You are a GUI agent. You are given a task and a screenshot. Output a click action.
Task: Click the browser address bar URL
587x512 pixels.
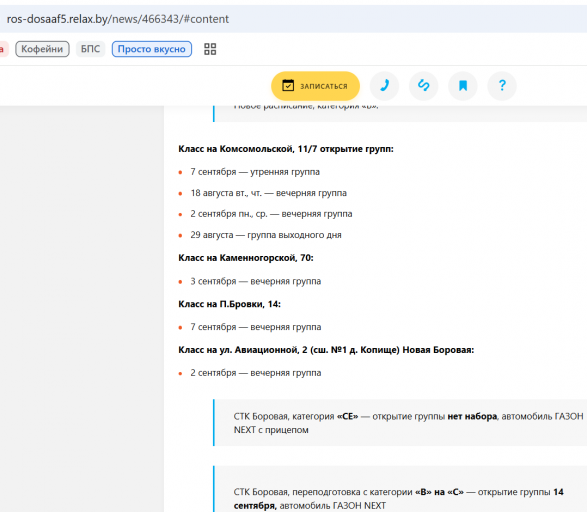coord(118,19)
